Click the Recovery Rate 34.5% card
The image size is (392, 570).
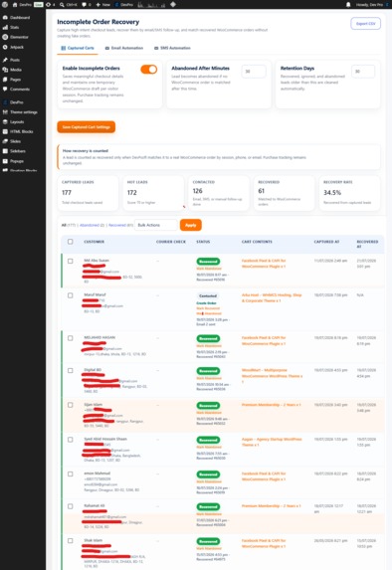(349, 193)
